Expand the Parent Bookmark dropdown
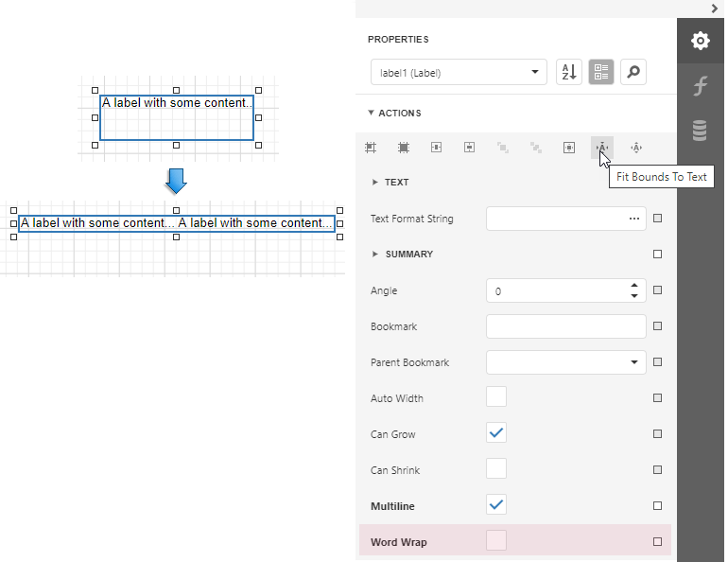This screenshot has height=562, width=728. pyautogui.click(x=633, y=362)
